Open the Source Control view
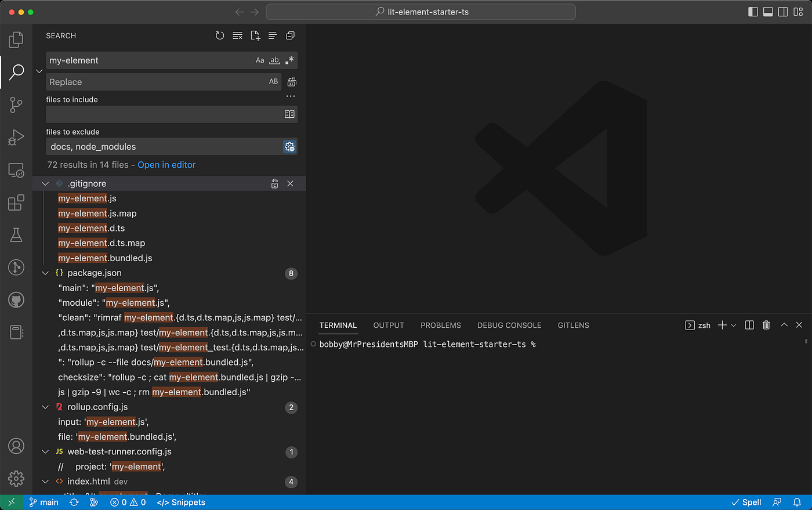This screenshot has width=812, height=510. [16, 104]
